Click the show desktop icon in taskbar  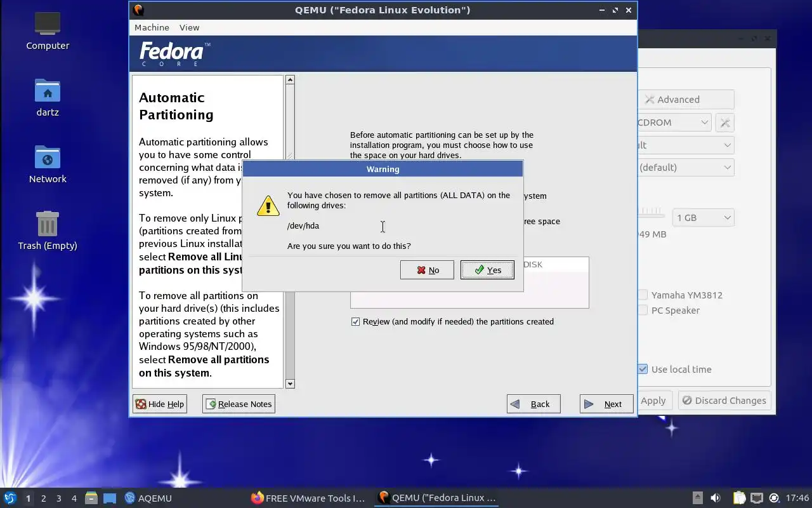pos(110,498)
